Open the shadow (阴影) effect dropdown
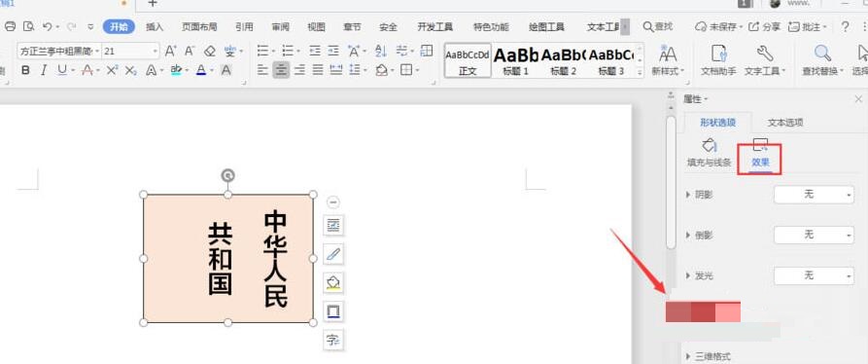 click(x=814, y=195)
